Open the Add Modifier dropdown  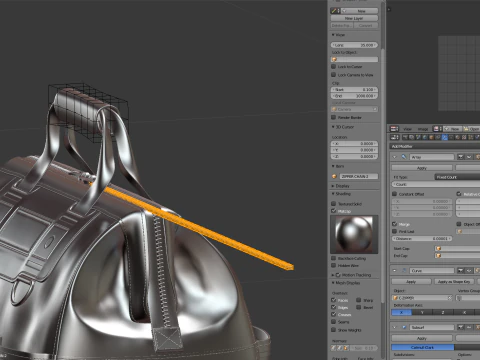tap(435, 146)
